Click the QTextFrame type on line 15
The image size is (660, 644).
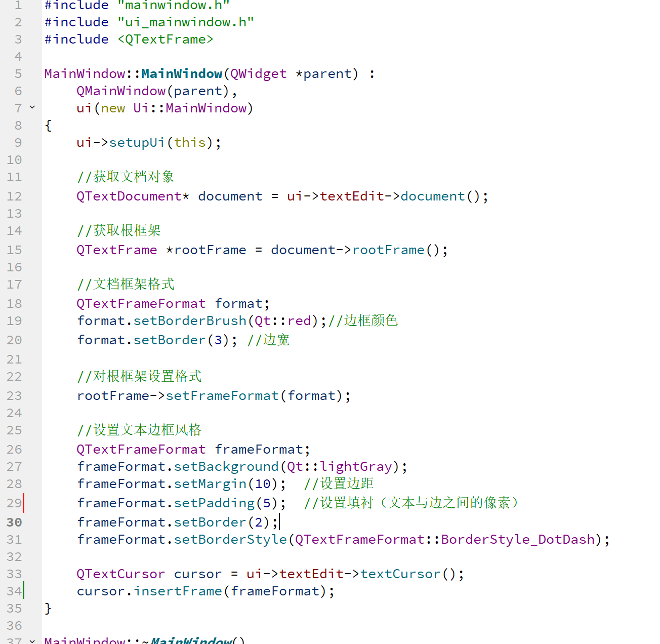[117, 250]
